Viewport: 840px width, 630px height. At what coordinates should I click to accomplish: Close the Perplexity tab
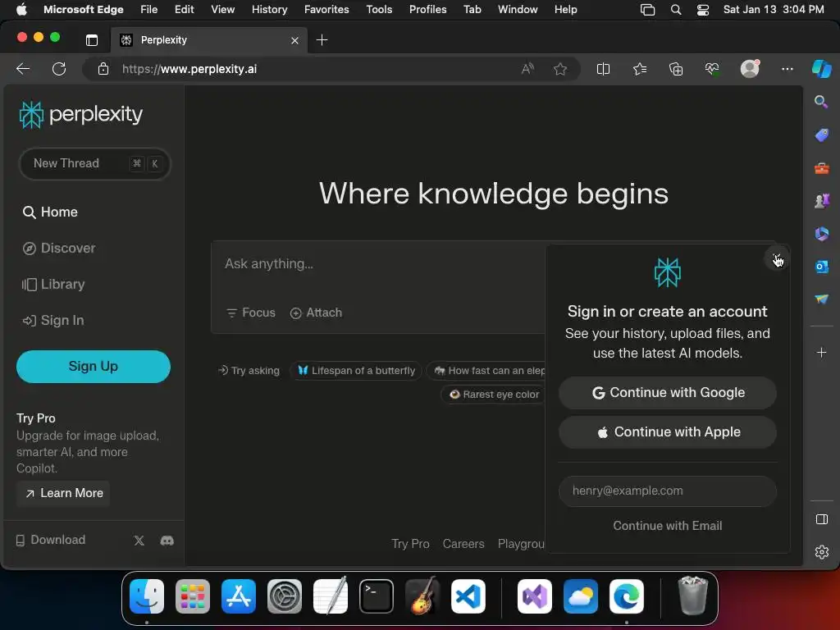294,41
